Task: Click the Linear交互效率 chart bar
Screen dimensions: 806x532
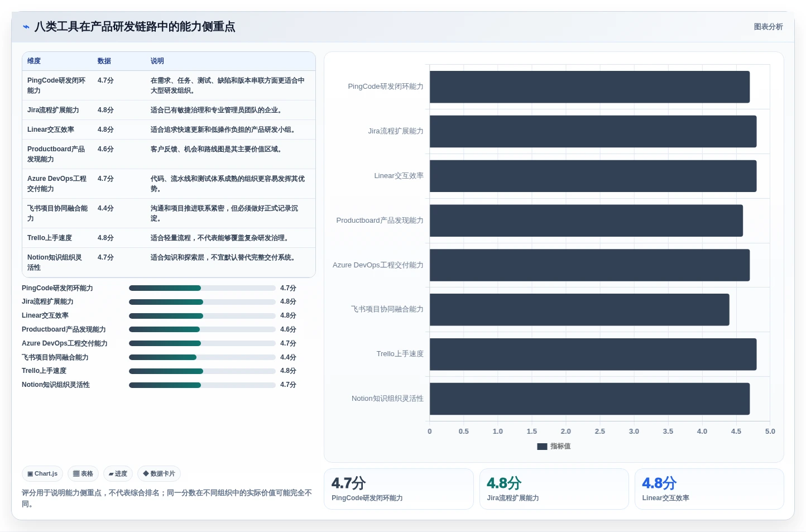Action: pyautogui.click(x=593, y=176)
